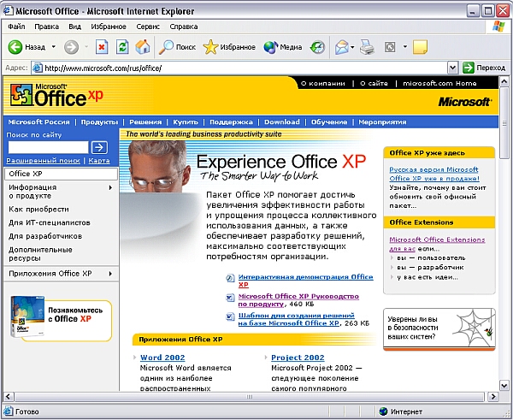Screen dimensions: 513x420
Task: Open Search (Поиск) in the toolbar
Action: (x=178, y=47)
